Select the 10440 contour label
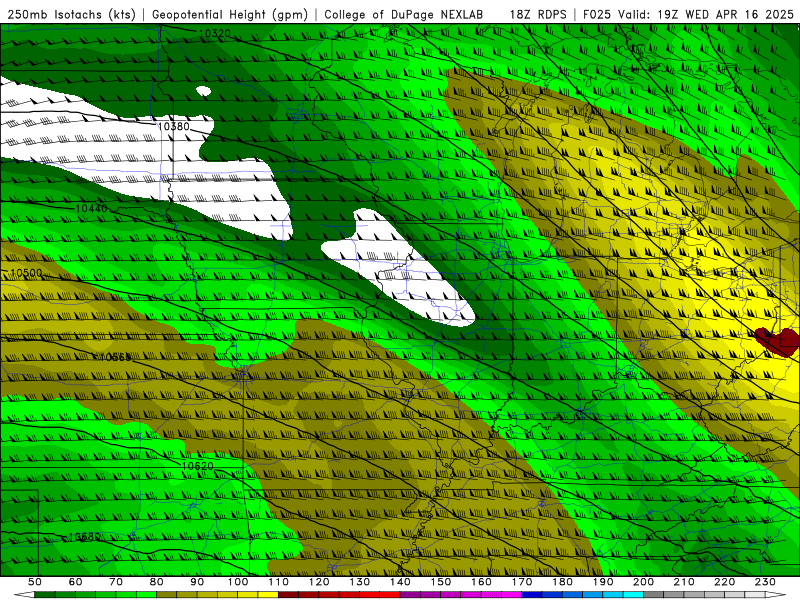 [92, 208]
